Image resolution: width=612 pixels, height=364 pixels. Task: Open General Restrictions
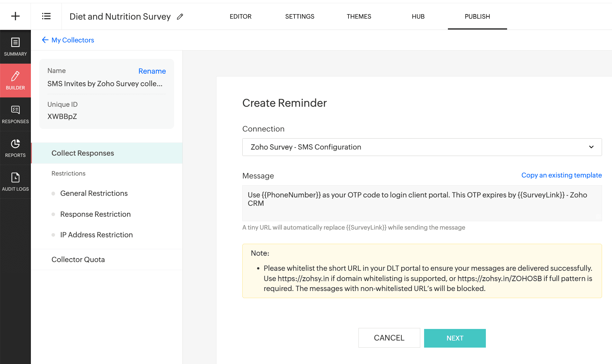pos(94,193)
